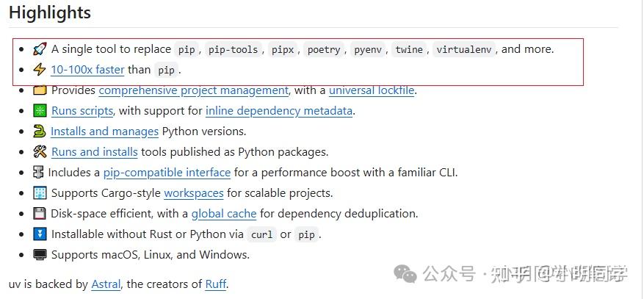
Task: Open the 'Runs scripts' link
Action: click(82, 111)
